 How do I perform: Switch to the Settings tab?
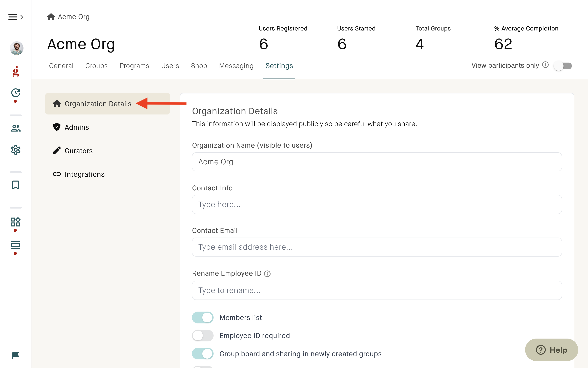pyautogui.click(x=279, y=66)
